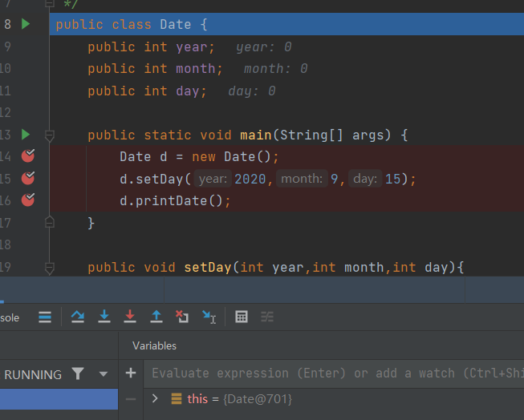Click the inline value 'year: 0'

coord(264,47)
